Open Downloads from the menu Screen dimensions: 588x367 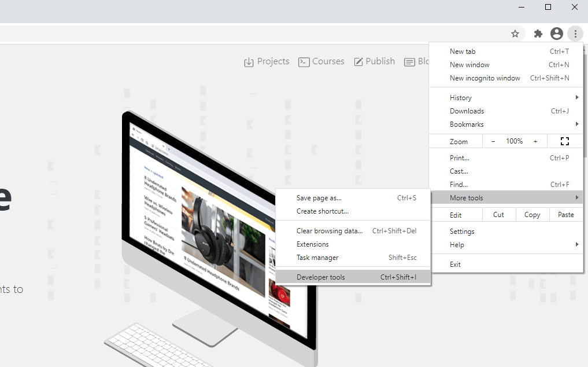[506, 111]
